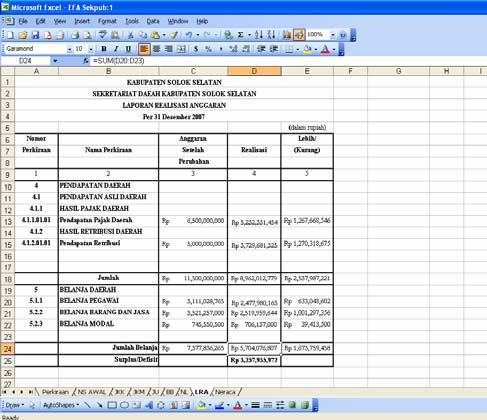Image resolution: width=487 pixels, height=420 pixels.
Task: Click the Select All corner button
Action: pos(7,71)
